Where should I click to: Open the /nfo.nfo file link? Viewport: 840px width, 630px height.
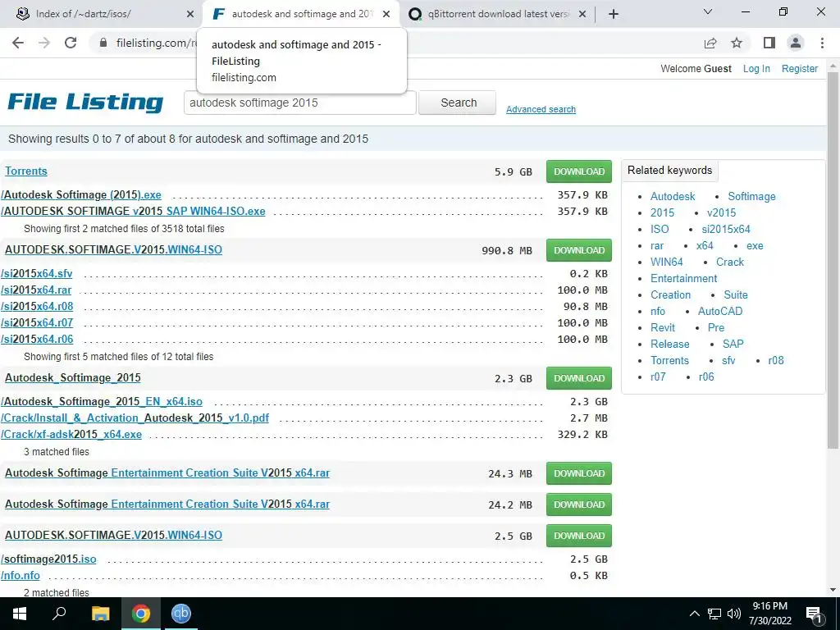pos(21,575)
